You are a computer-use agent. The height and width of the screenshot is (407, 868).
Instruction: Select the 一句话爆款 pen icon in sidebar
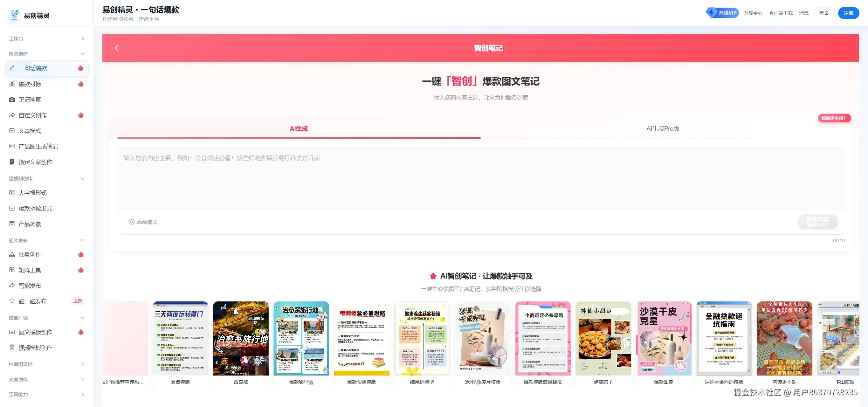point(12,68)
